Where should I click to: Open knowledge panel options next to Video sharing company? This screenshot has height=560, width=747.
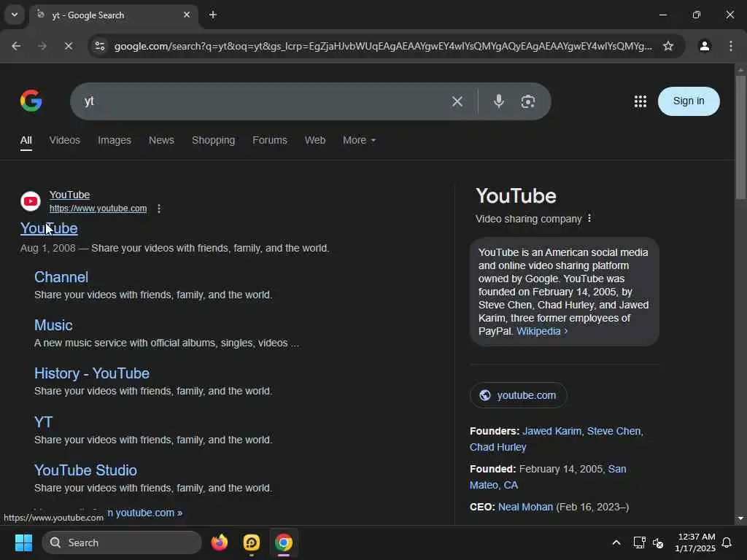[x=589, y=218]
